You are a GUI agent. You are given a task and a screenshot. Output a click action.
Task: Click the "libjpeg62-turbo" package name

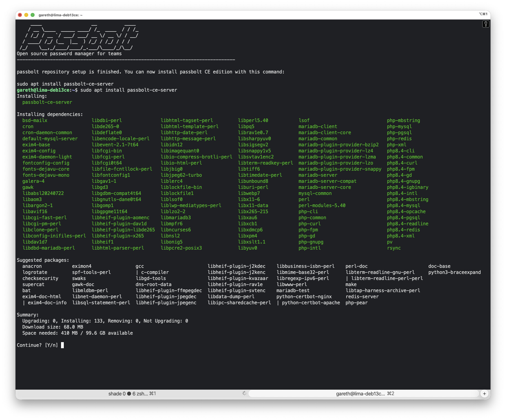[x=181, y=175]
